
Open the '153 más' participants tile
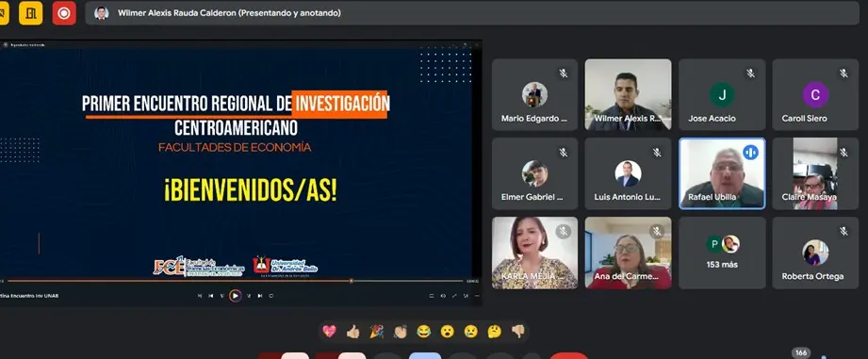[722, 253]
